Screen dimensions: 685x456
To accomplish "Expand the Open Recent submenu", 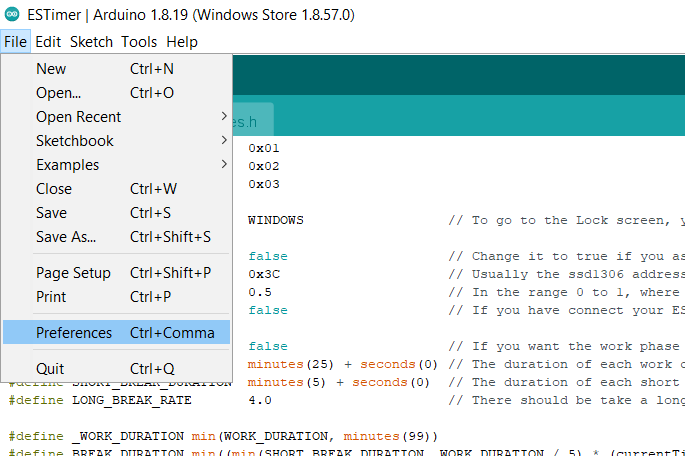I will pyautogui.click(x=116, y=117).
